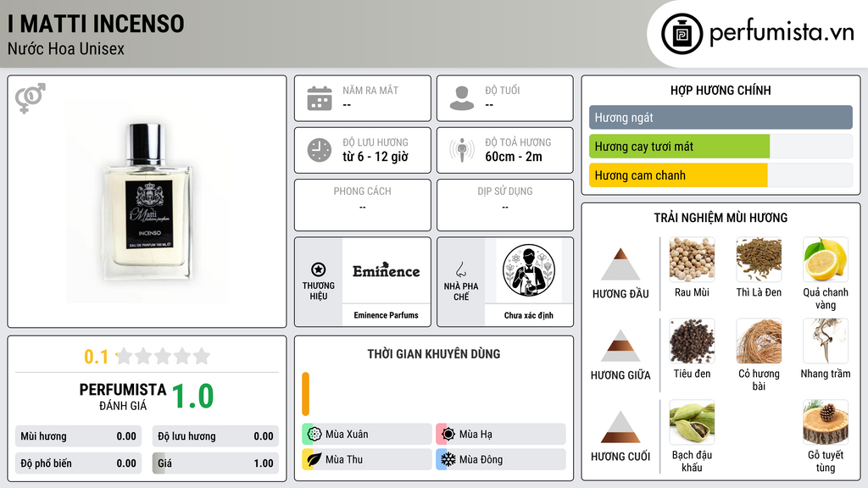Click the Mùa Thu leaf icon
The height and width of the screenshot is (488, 868).
pos(314,459)
